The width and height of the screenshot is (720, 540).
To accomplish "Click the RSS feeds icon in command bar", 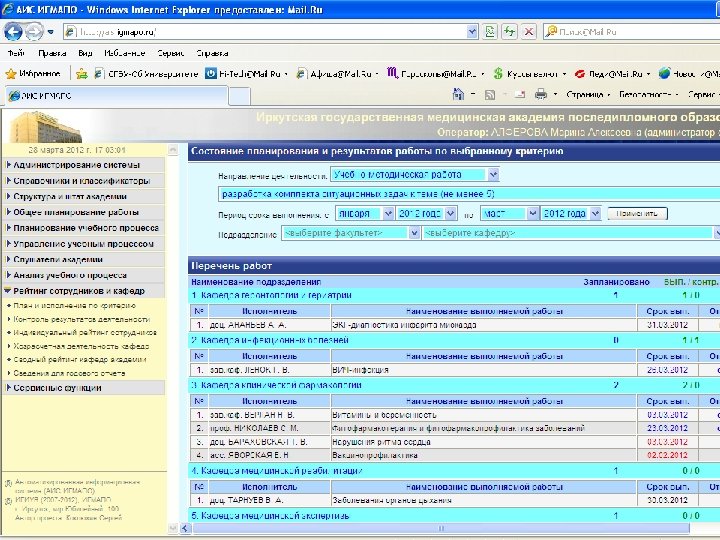I will click(x=490, y=95).
